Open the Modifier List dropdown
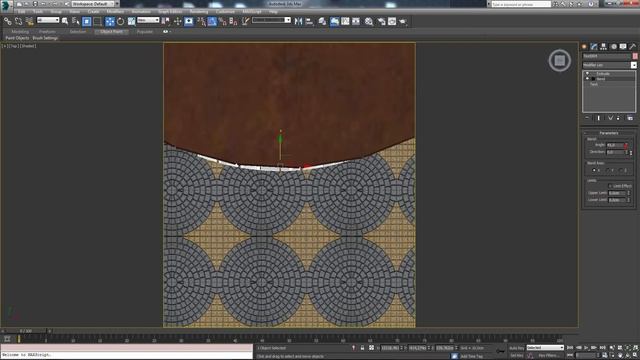The height and width of the screenshot is (360, 640). coord(609,65)
